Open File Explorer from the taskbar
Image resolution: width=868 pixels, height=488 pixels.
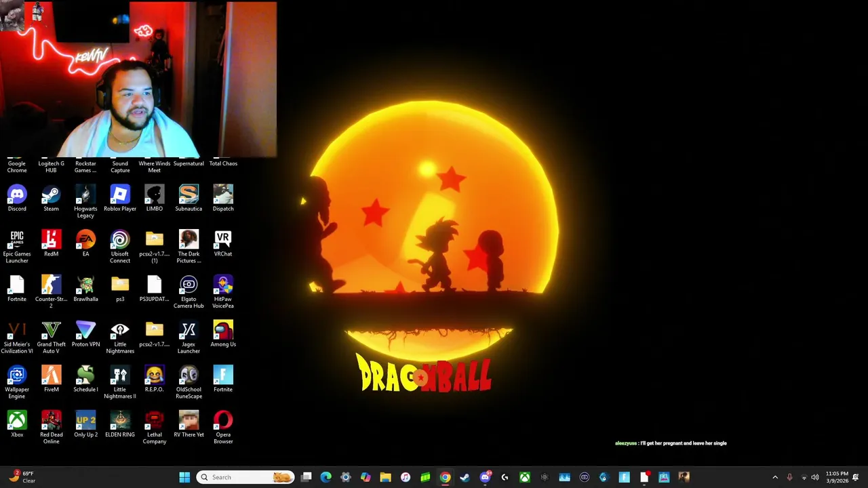pyautogui.click(x=385, y=477)
